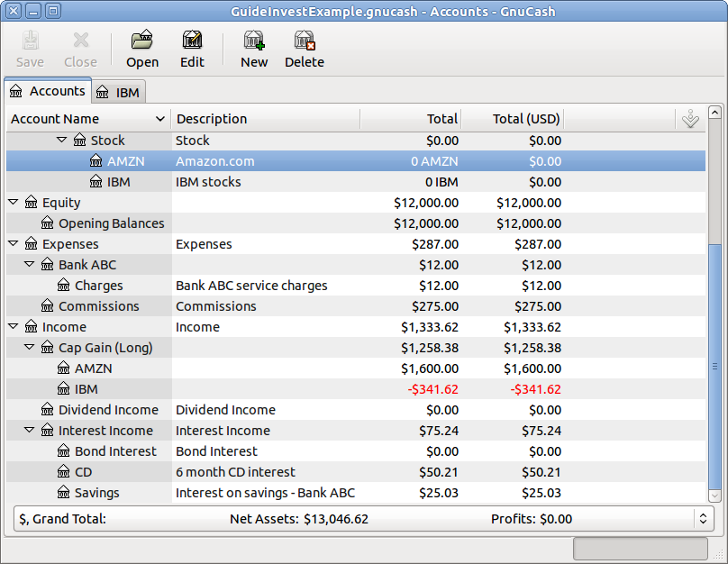Click icon on the Accounts tab
This screenshot has width=728, height=564.
point(16,91)
